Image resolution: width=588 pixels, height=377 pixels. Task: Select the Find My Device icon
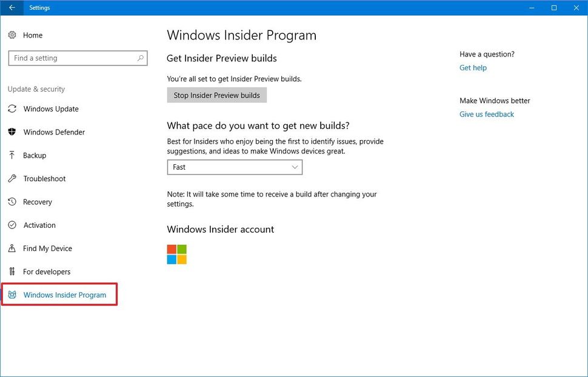[13, 249]
